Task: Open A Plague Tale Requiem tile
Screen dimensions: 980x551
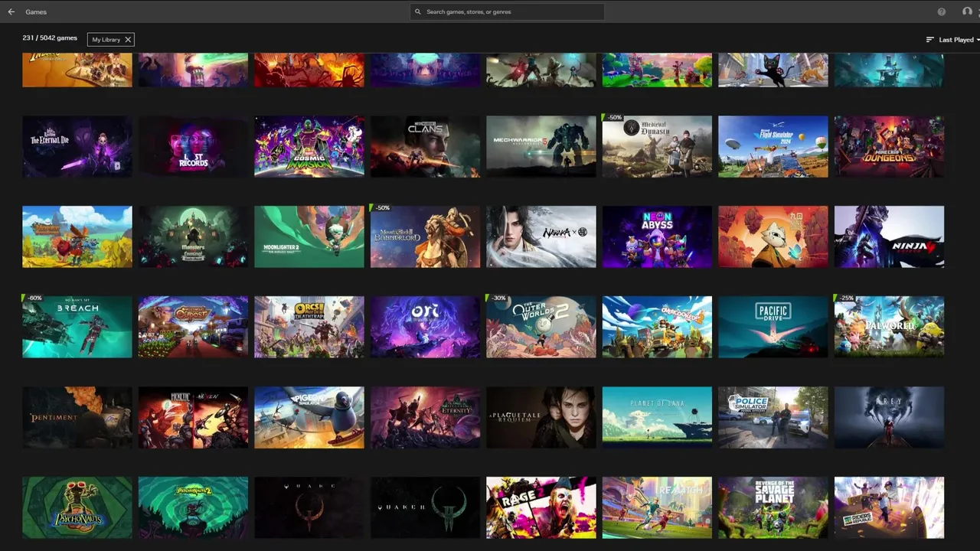Action: click(541, 417)
